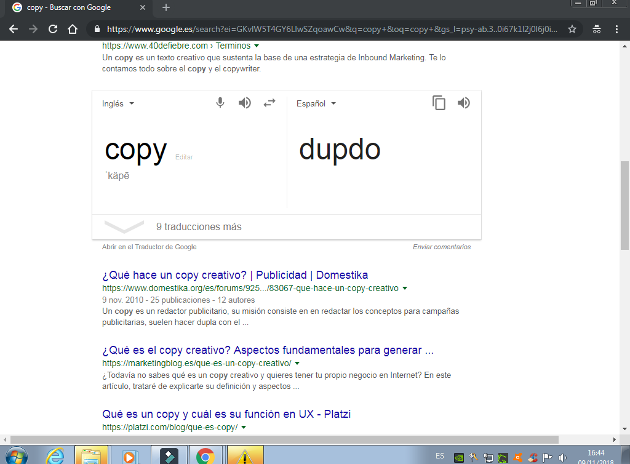Viewport: 630px width, 464px height.
Task: Click the translated word 'dupdo'
Action: [x=340, y=150]
